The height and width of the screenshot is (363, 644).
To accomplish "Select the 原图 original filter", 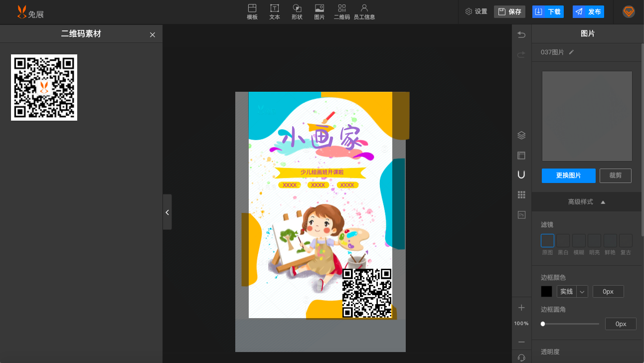I will click(547, 241).
